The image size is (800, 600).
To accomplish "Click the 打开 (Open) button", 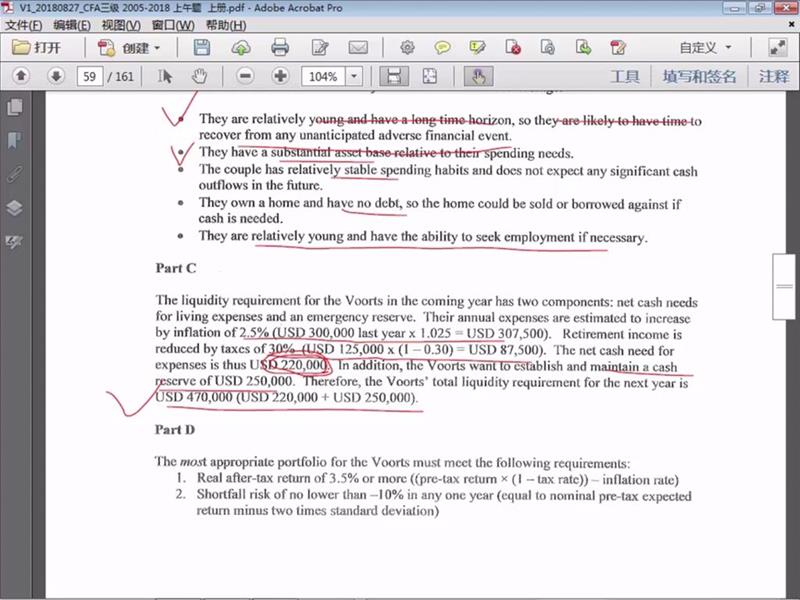I will point(37,47).
